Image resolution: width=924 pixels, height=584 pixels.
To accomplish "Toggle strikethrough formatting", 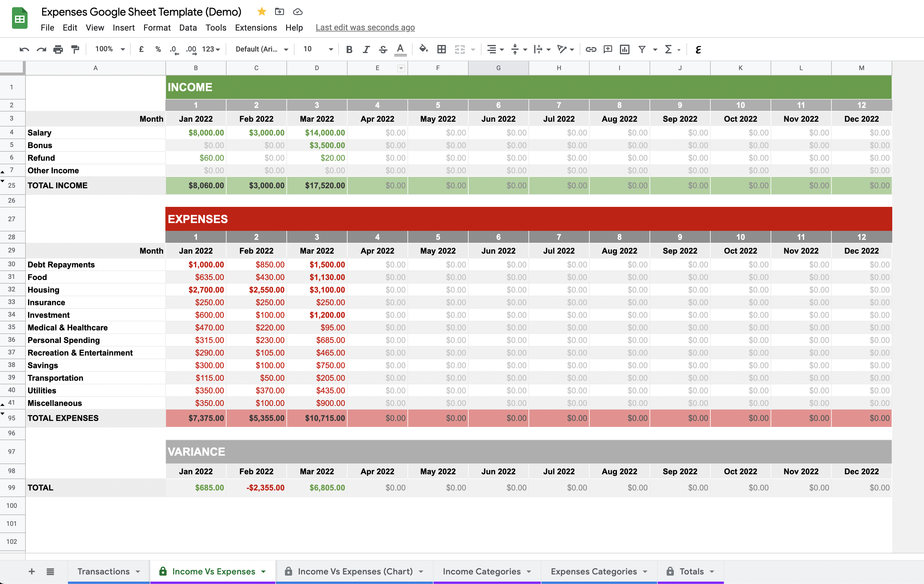I will pyautogui.click(x=383, y=49).
